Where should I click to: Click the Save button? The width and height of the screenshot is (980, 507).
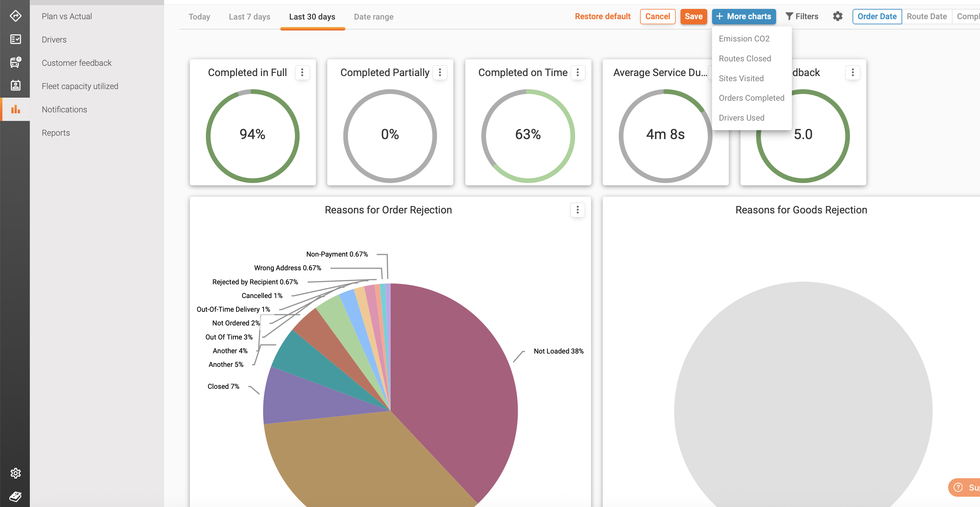[x=693, y=16]
